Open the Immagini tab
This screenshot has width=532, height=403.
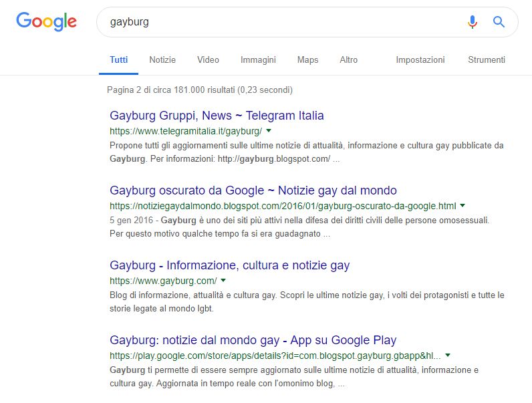(258, 60)
